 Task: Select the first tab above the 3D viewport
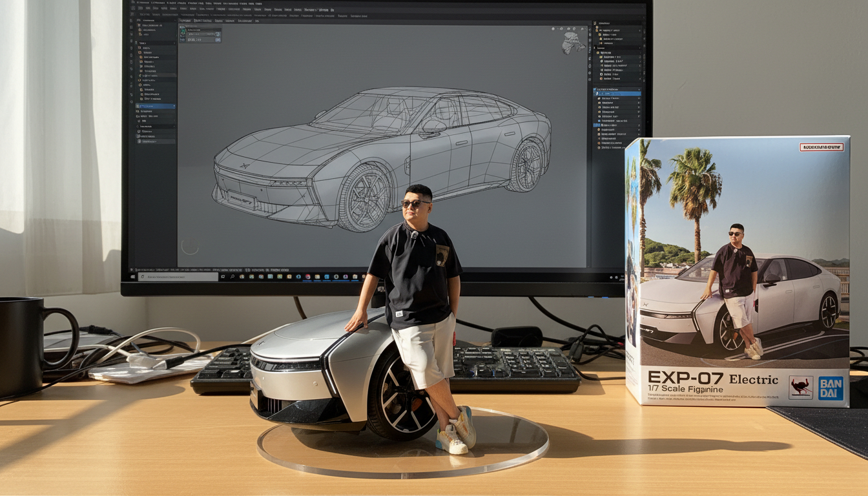click(x=185, y=21)
